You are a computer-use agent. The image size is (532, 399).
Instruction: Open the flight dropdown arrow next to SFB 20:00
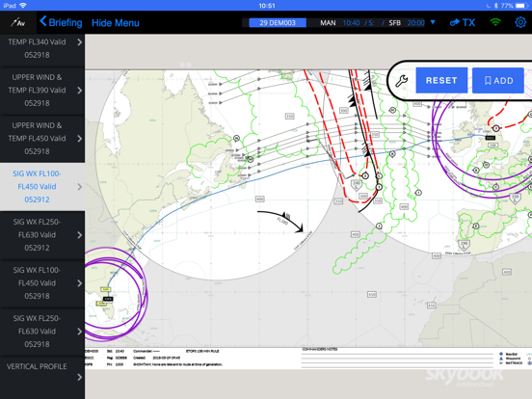(x=433, y=22)
